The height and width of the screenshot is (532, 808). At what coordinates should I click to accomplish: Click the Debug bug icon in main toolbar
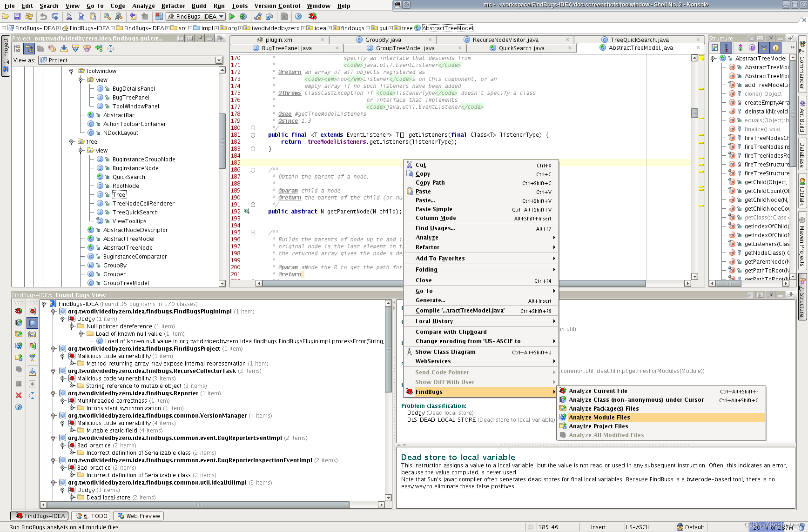pos(243,17)
